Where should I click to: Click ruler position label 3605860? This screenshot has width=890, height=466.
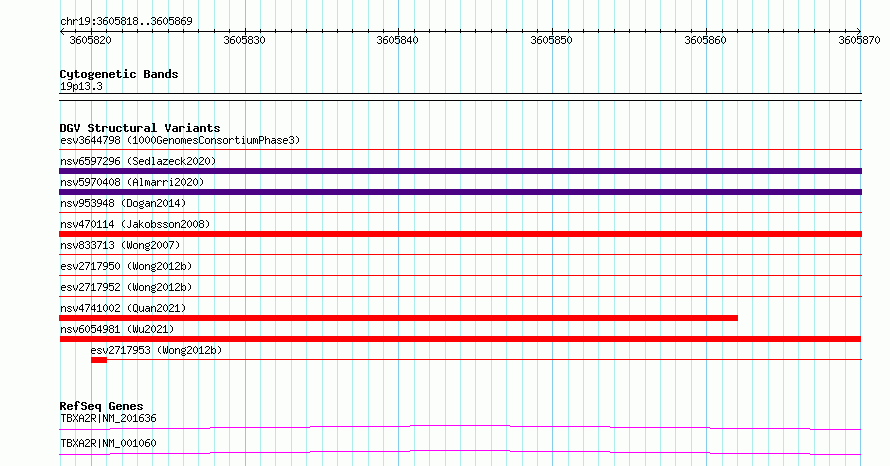coord(705,40)
